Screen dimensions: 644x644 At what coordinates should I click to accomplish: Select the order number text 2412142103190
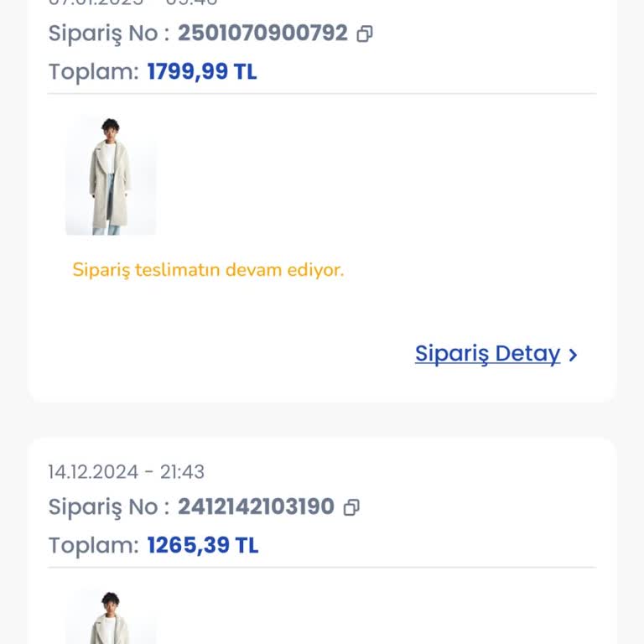click(x=256, y=506)
